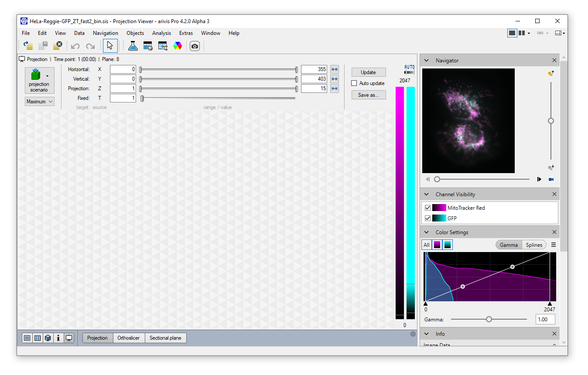Screen dimensions: 588x375
Task: Activate the pointer selection tool
Action: (x=110, y=45)
